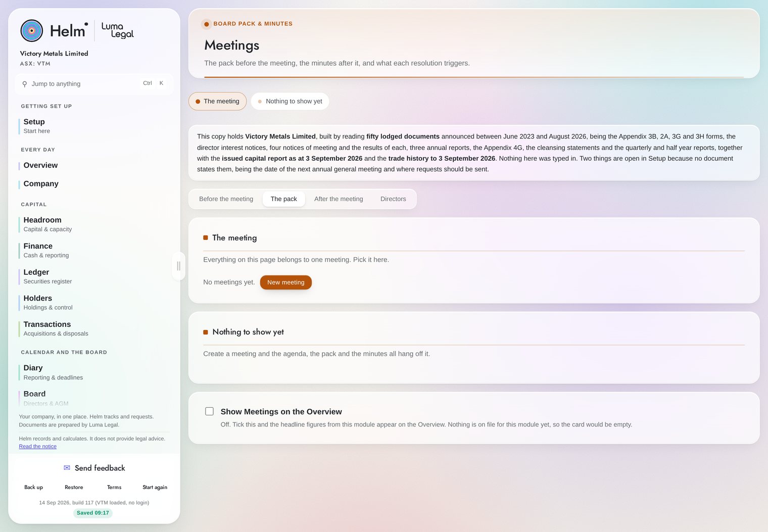768x532 pixels.
Task: Click the search magnifier icon
Action: point(25,84)
